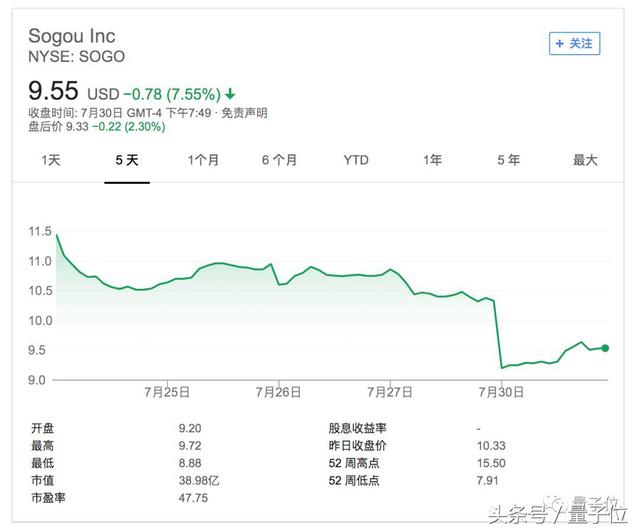
Task: Click the 7月27日 date label on axis
Action: pyautogui.click(x=391, y=392)
